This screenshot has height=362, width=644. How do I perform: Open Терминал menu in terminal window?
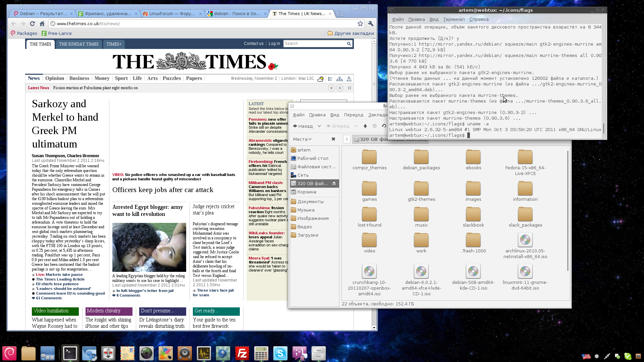coord(454,19)
